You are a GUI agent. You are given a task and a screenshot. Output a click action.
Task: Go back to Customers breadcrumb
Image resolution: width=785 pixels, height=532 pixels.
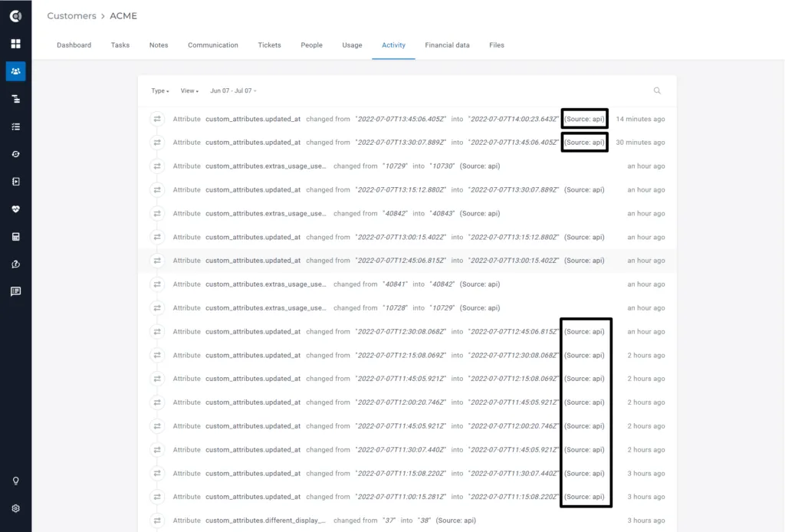coord(71,16)
